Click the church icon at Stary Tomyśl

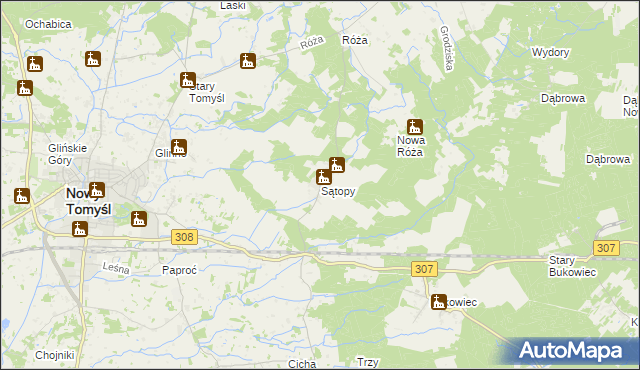[x=188, y=80]
